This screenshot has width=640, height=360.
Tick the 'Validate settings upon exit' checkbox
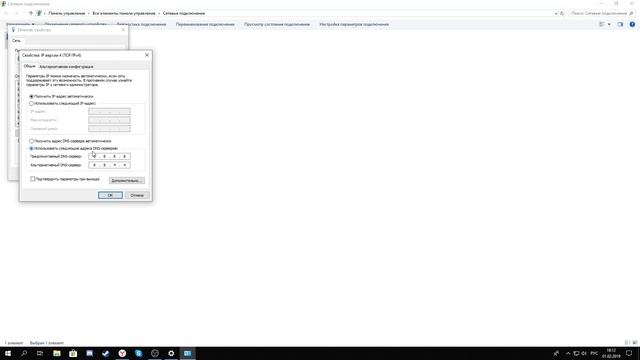tap(33, 179)
